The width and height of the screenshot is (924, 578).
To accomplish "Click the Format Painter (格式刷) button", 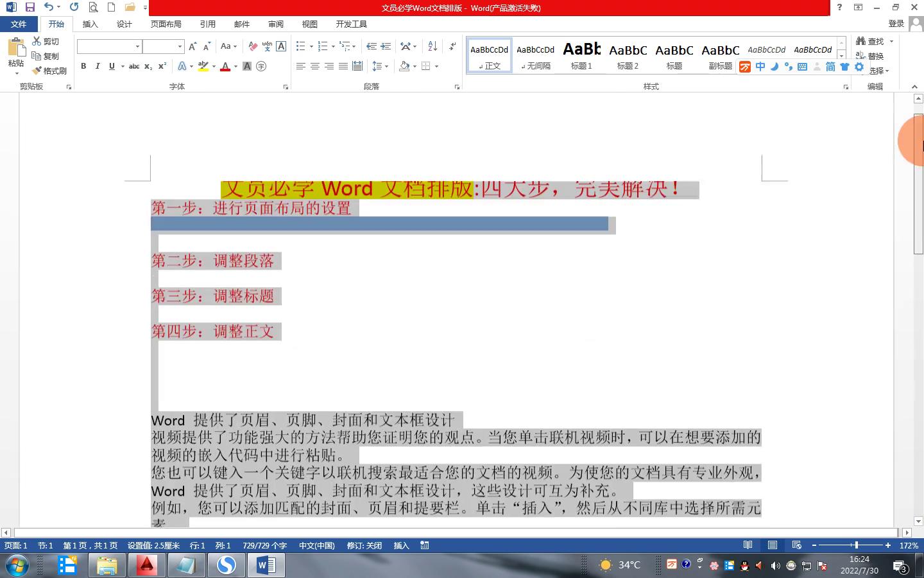I will pyautogui.click(x=50, y=71).
